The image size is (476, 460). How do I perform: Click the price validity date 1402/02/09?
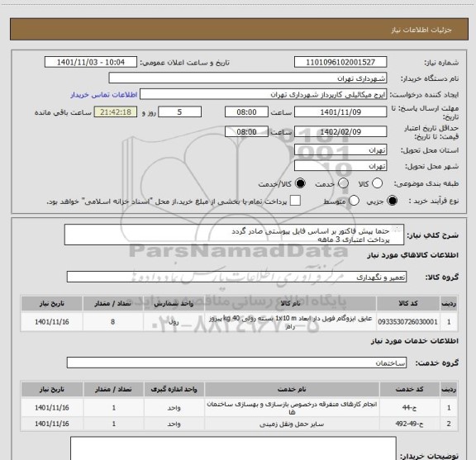340,131
